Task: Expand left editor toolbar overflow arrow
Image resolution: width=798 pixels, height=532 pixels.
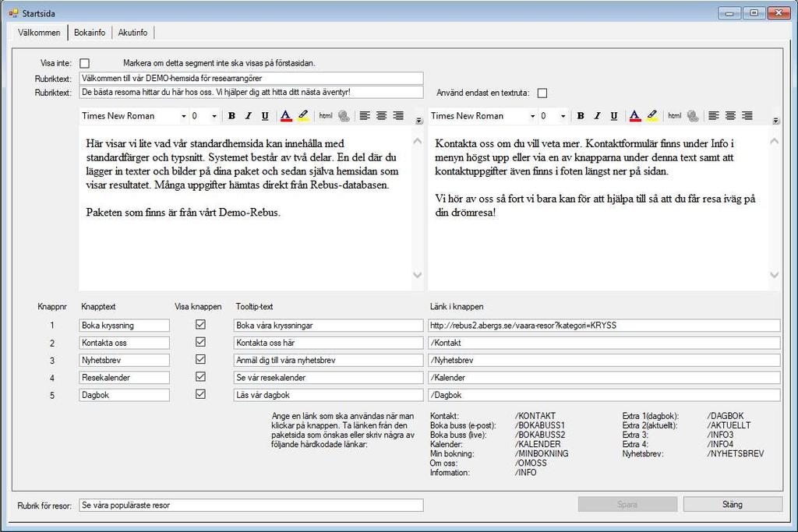Action: (418, 121)
